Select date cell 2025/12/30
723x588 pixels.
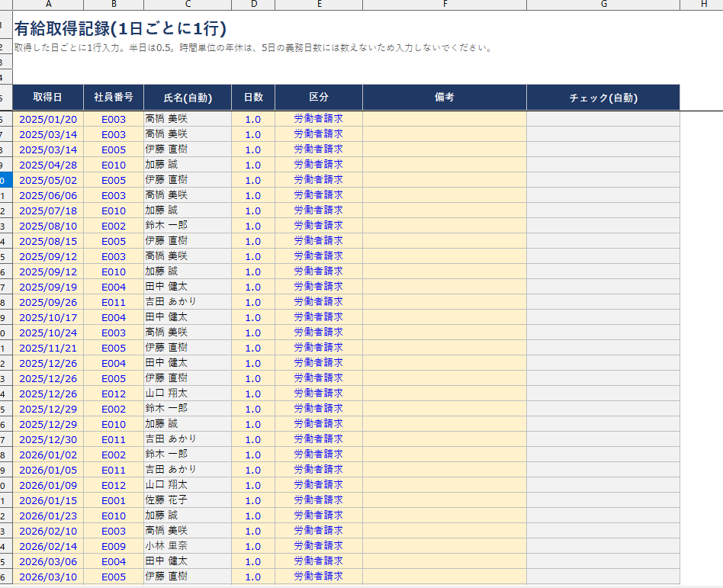[x=48, y=439]
